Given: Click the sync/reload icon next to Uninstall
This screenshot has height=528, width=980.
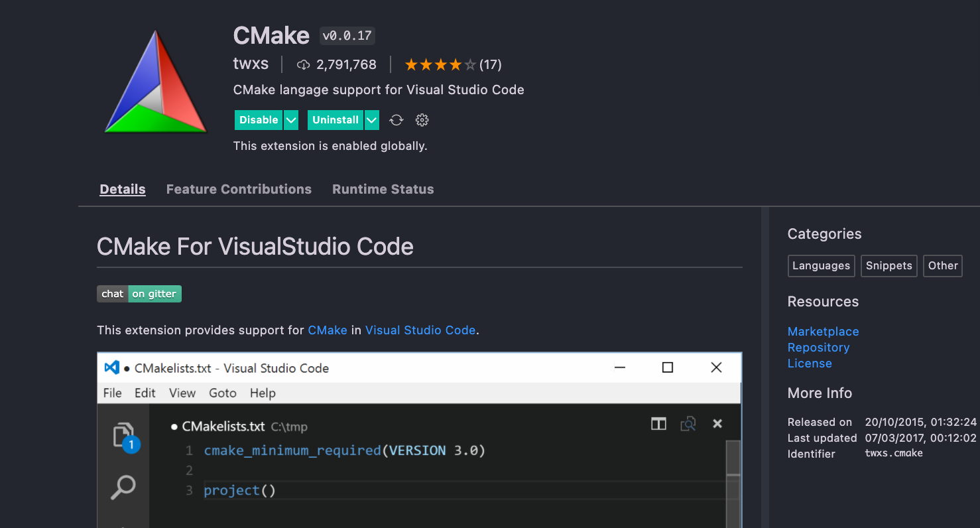Looking at the screenshot, I should pyautogui.click(x=396, y=120).
